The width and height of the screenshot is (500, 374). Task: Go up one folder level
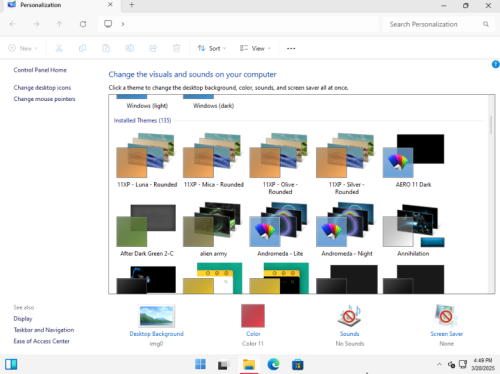pyautogui.click(x=59, y=24)
